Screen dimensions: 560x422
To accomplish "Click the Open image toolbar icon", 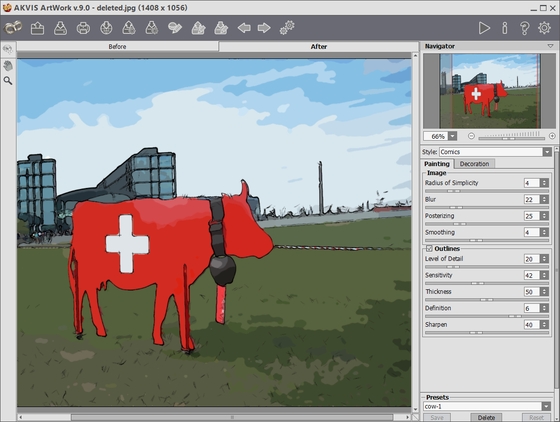I will (38, 28).
